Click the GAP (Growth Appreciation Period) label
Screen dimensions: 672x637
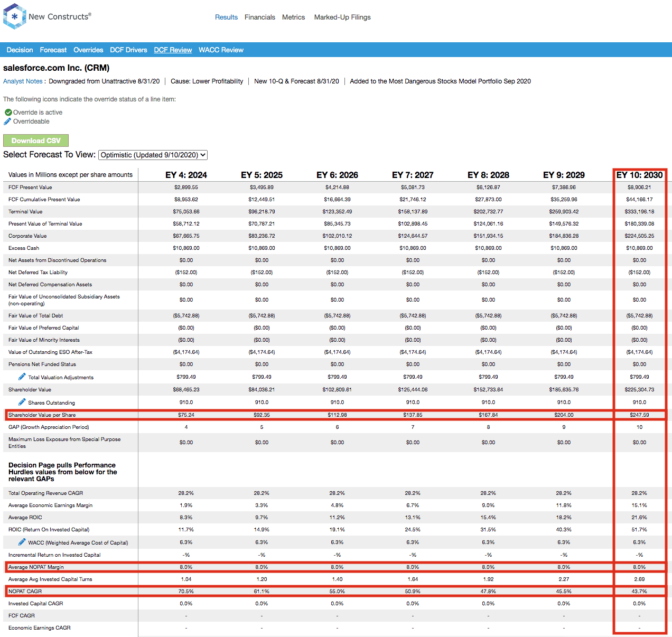click(49, 427)
